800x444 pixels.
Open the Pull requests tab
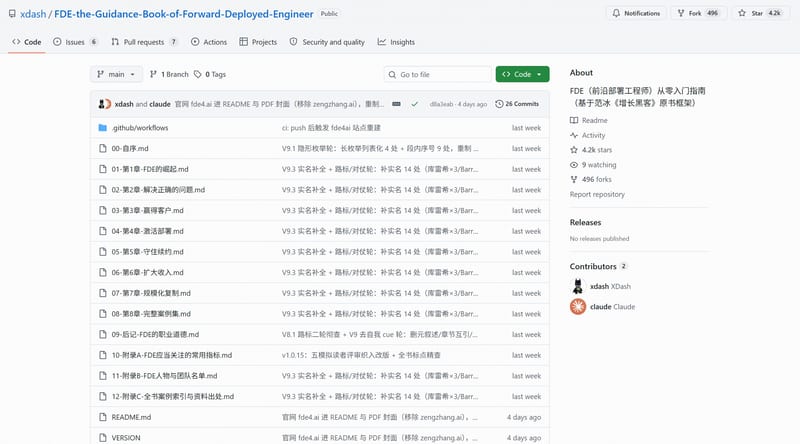point(144,42)
